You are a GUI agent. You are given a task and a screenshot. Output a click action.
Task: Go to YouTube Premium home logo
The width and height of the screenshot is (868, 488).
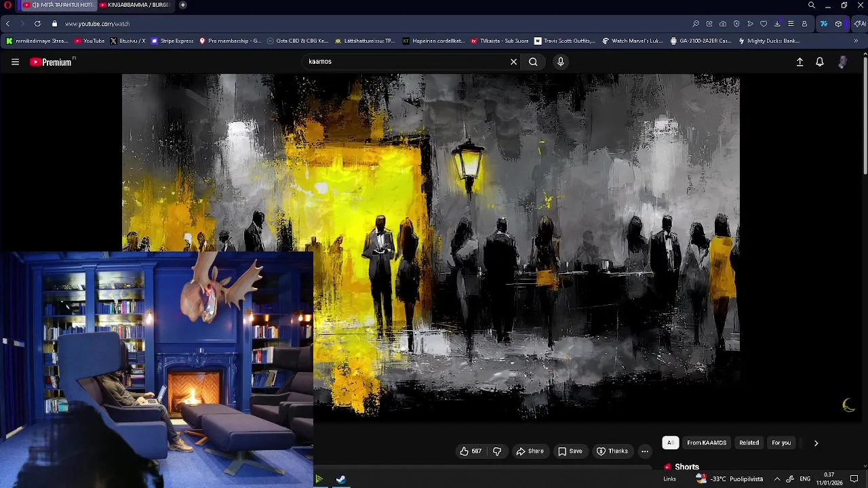click(51, 62)
